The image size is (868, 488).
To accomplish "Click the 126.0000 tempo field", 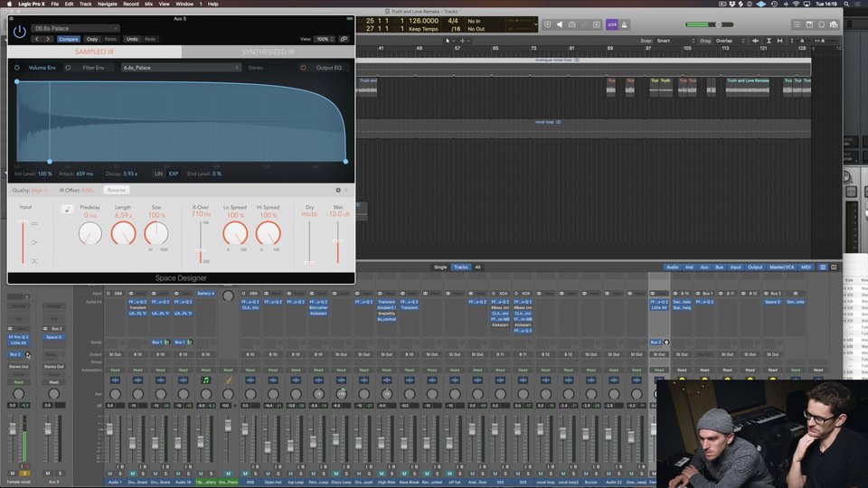I will [x=423, y=21].
